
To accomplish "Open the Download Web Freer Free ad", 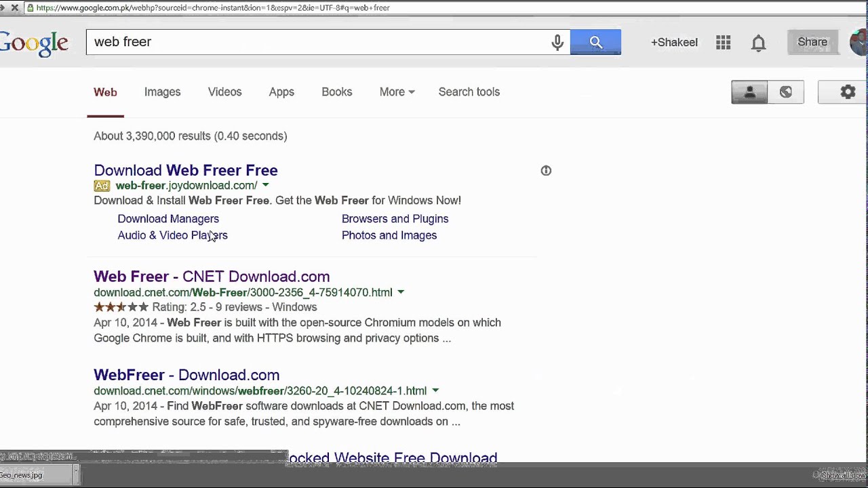I will 186,170.
